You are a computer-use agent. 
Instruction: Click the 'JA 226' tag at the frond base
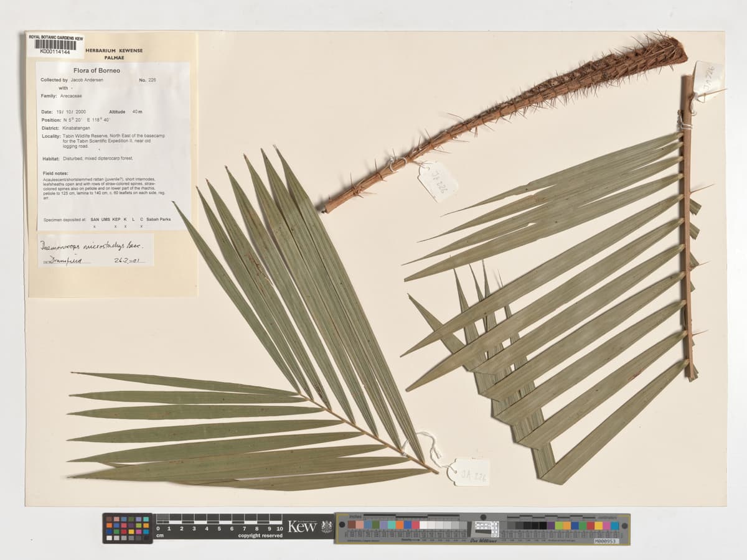(468, 473)
